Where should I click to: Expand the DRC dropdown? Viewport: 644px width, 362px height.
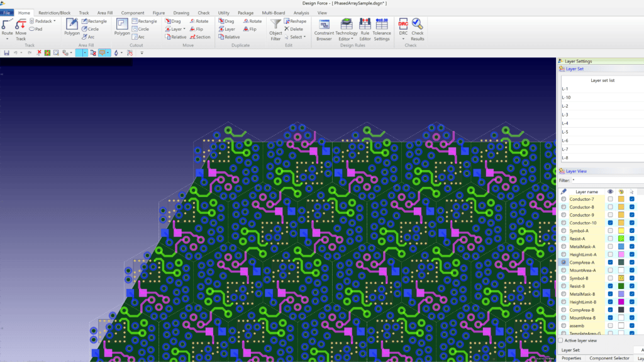point(403,39)
